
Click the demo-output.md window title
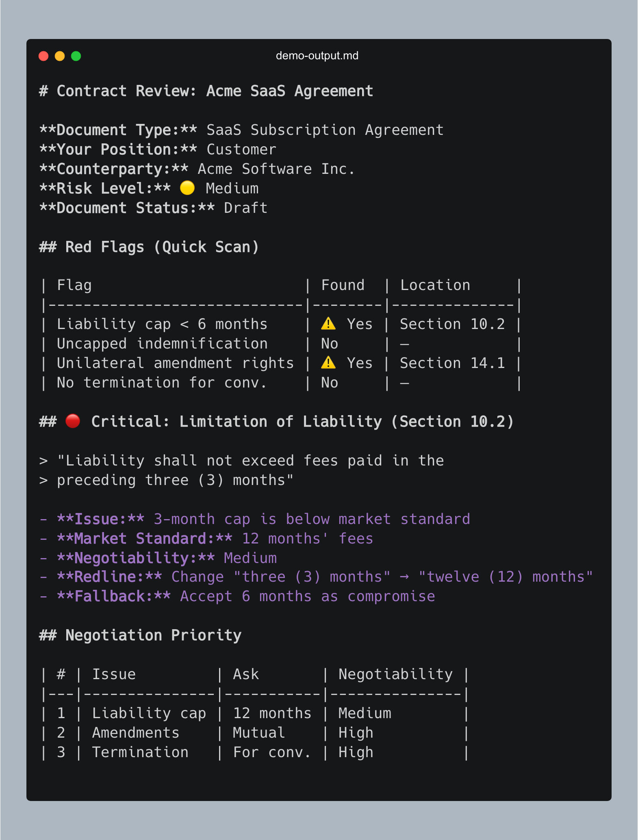click(x=317, y=56)
